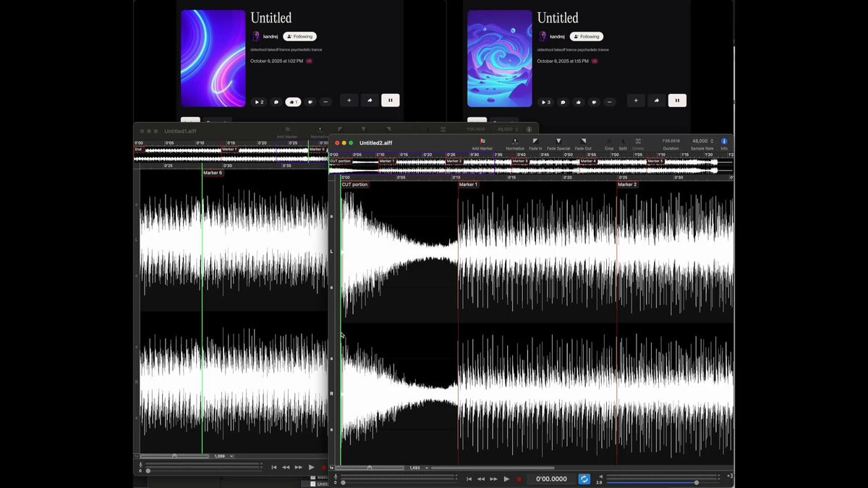Toggle the blue loop playback button
868x488 pixels.
584,479
